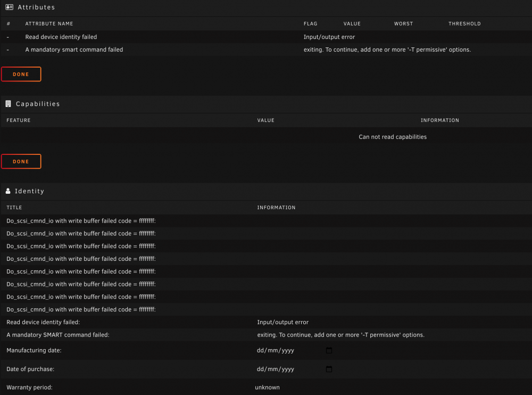This screenshot has width=532, height=395.
Task: Click the FLAG column header
Action: click(311, 24)
